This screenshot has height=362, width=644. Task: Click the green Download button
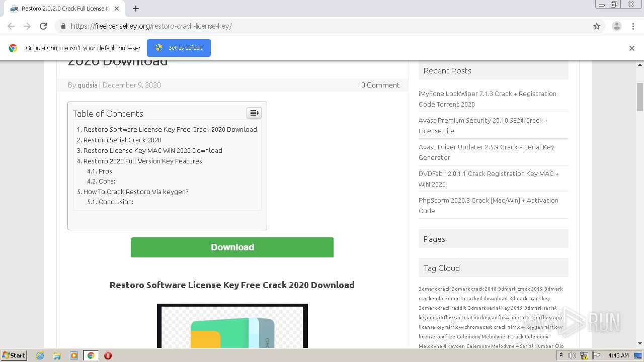232,247
